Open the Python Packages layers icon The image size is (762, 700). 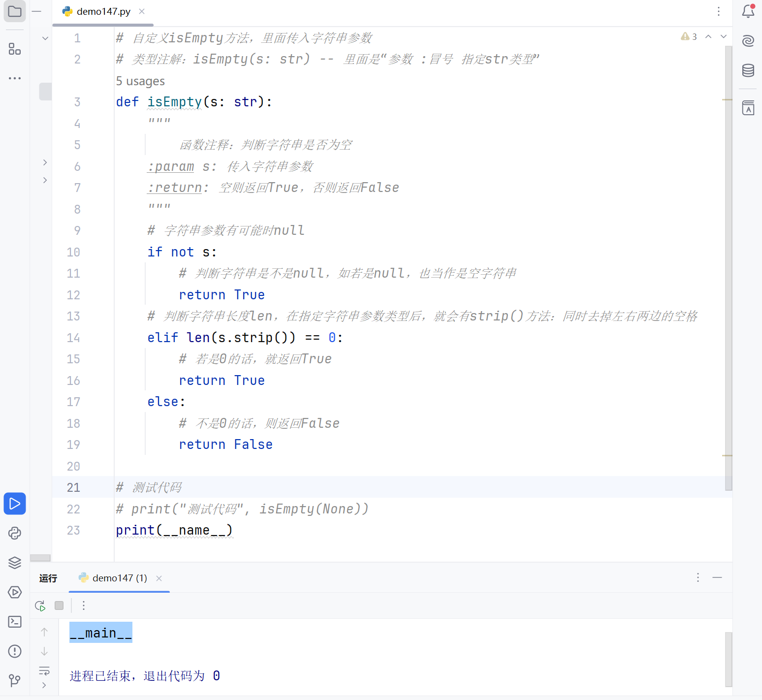pos(15,563)
